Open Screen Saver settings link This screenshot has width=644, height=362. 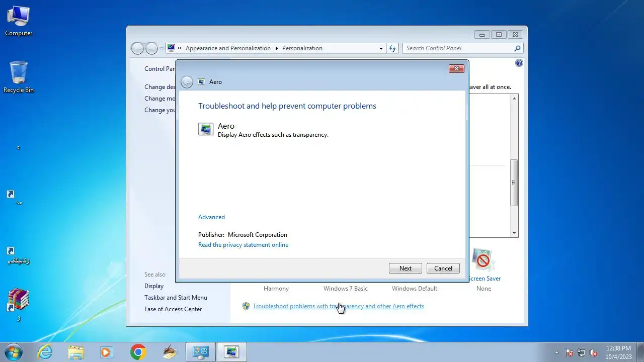(485, 279)
